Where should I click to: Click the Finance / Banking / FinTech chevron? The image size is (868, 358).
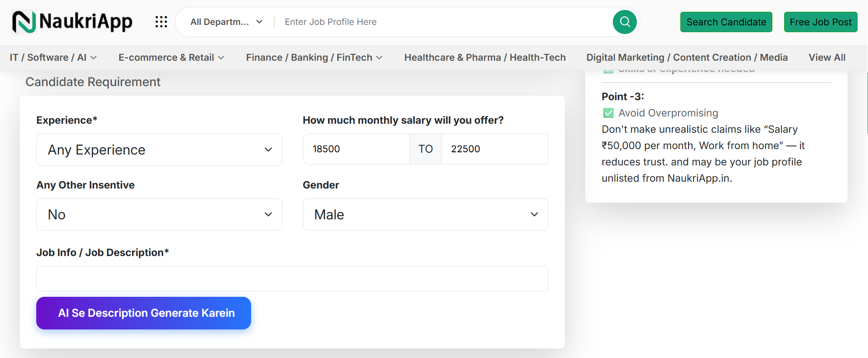379,58
